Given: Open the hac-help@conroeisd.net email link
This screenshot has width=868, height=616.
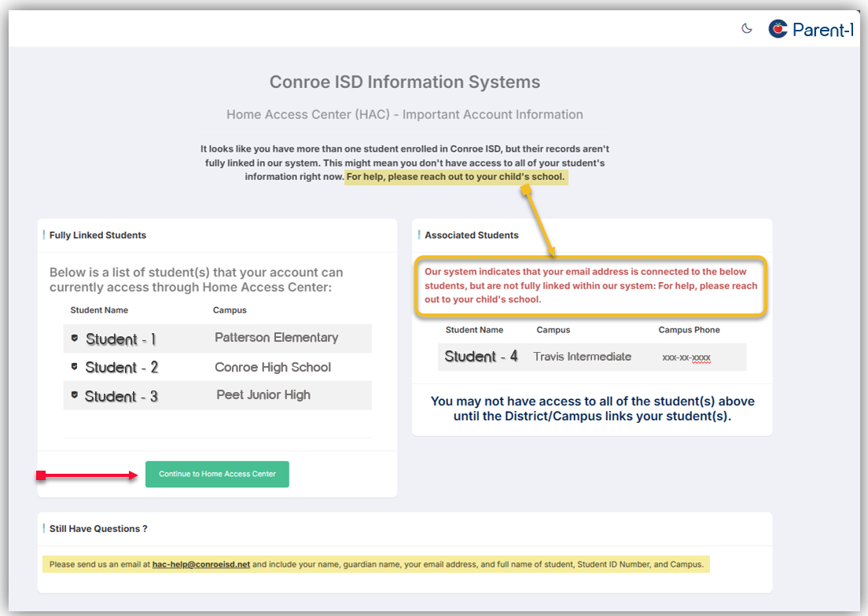Looking at the screenshot, I should 200,564.
